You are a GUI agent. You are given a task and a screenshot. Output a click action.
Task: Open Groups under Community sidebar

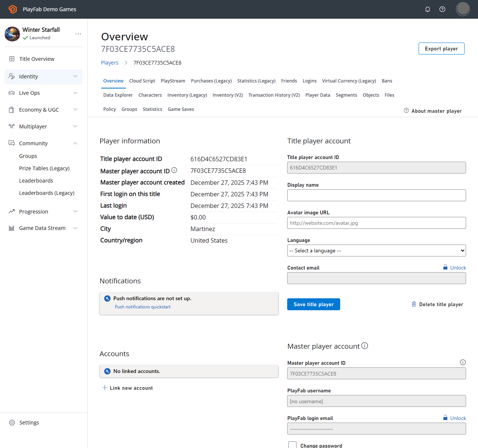click(28, 156)
